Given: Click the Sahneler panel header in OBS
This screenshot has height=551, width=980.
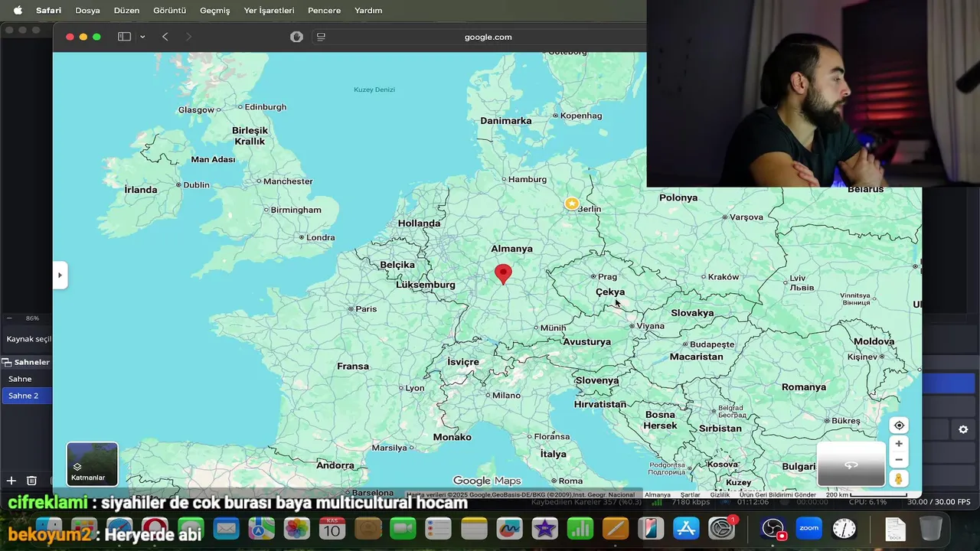Looking at the screenshot, I should [26, 362].
